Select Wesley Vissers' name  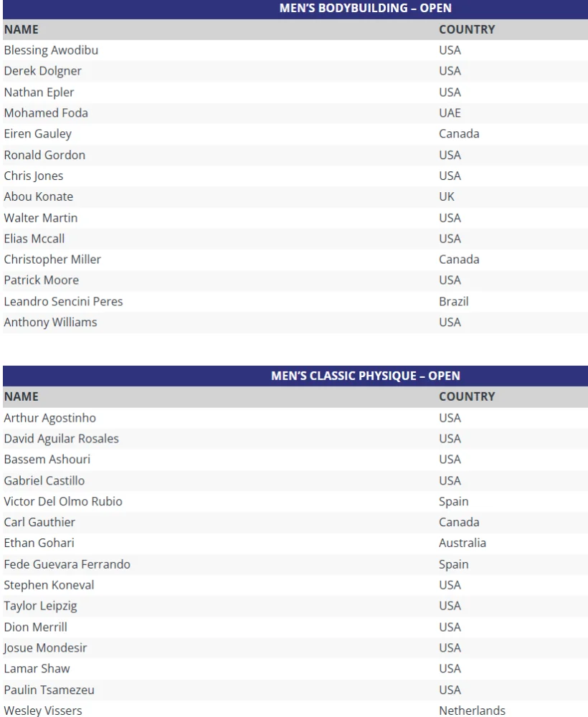(43, 711)
